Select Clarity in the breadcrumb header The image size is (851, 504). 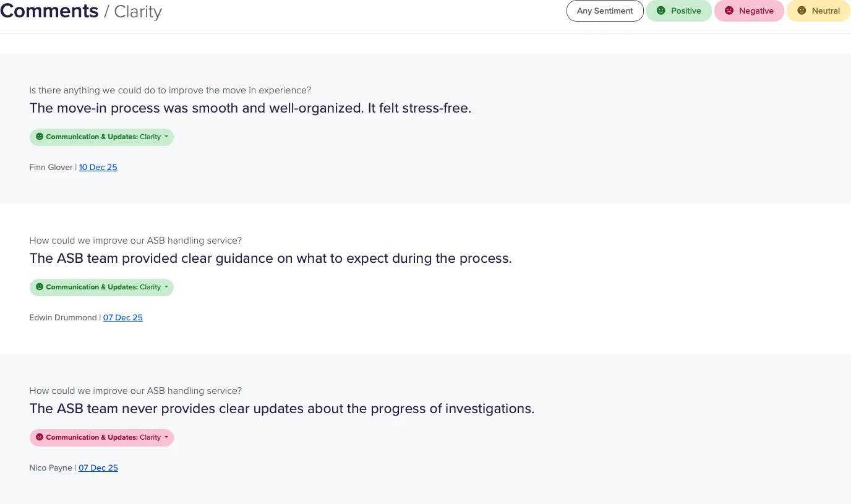click(137, 12)
